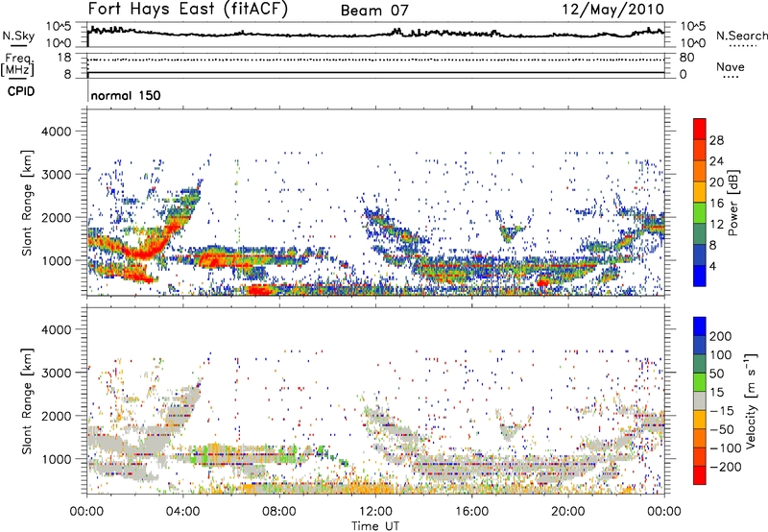
Task: Pick the yellow 16–20 dB power color segment
Action: pyautogui.click(x=700, y=192)
